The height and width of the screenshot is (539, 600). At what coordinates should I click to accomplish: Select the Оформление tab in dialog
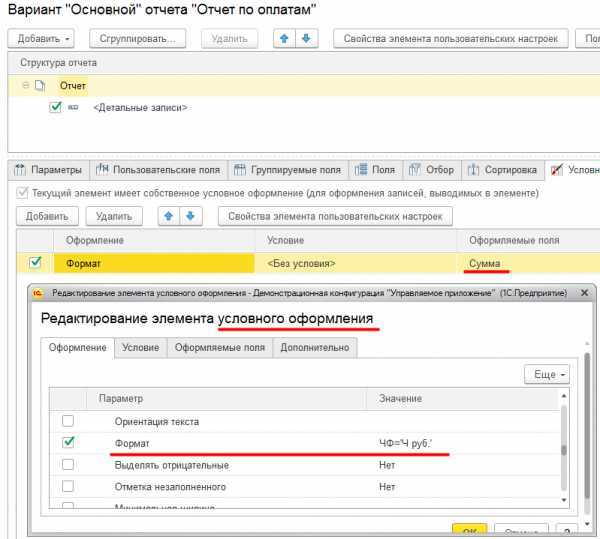pos(78,348)
